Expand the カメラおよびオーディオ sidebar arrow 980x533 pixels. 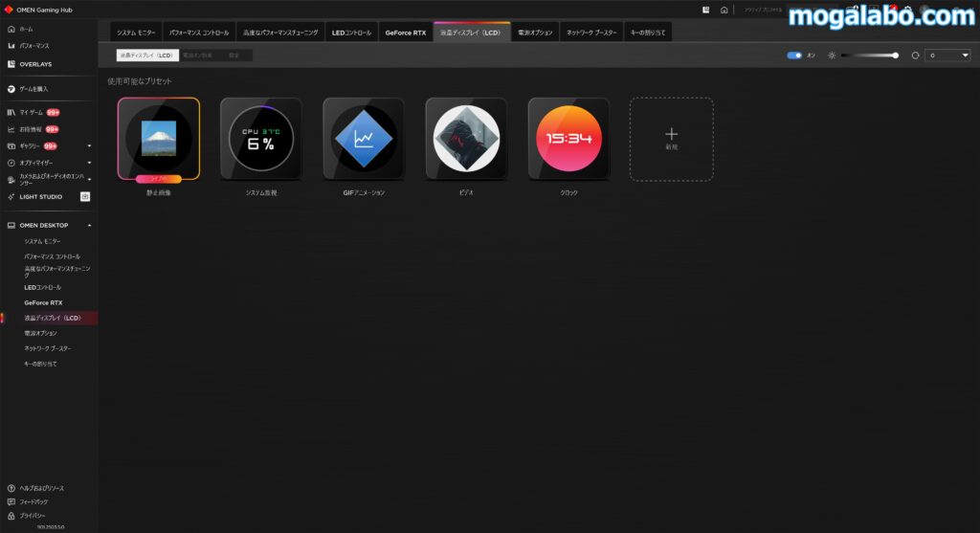[89, 179]
